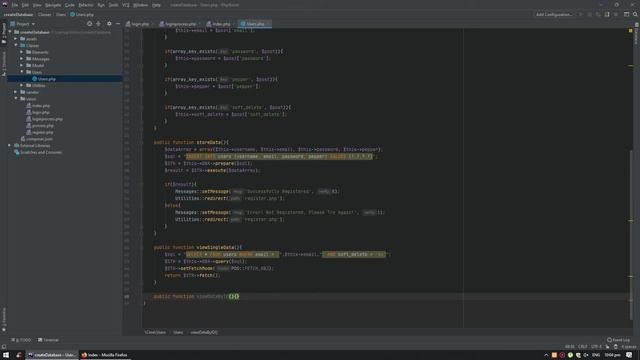Open the Refactor menu

point(86,5)
